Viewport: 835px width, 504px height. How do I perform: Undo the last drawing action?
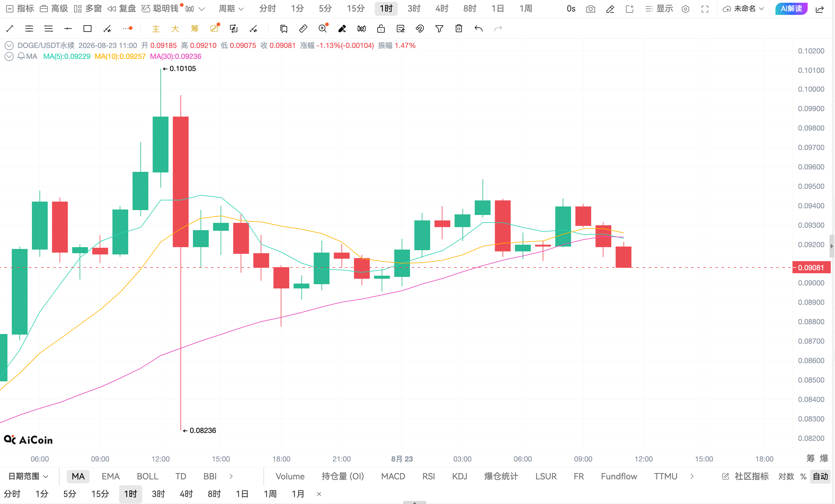pos(479,29)
